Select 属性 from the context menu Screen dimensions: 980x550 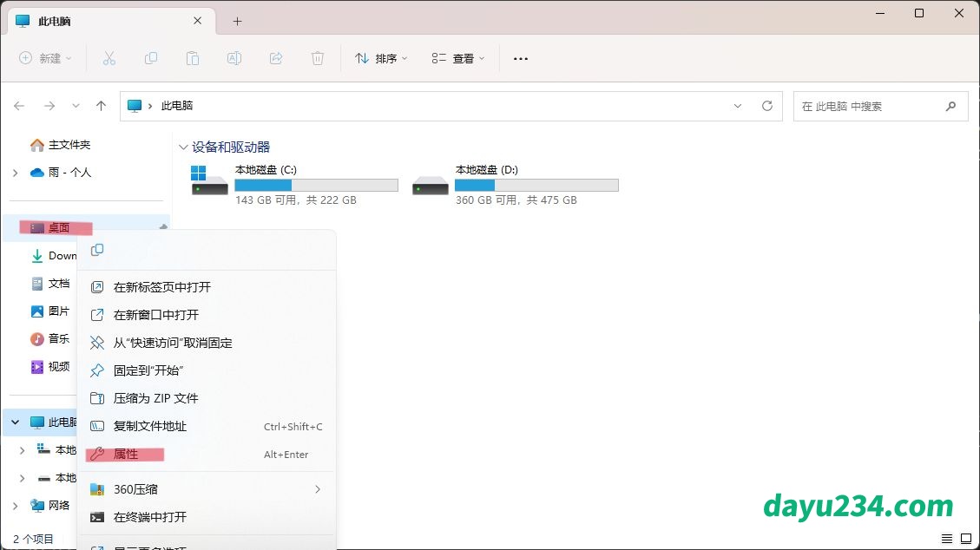pyautogui.click(x=126, y=455)
